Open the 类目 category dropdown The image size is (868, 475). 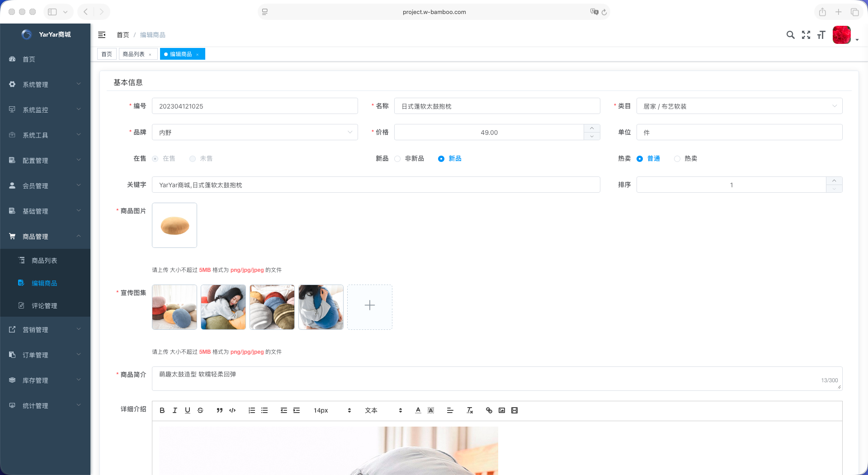pos(740,106)
